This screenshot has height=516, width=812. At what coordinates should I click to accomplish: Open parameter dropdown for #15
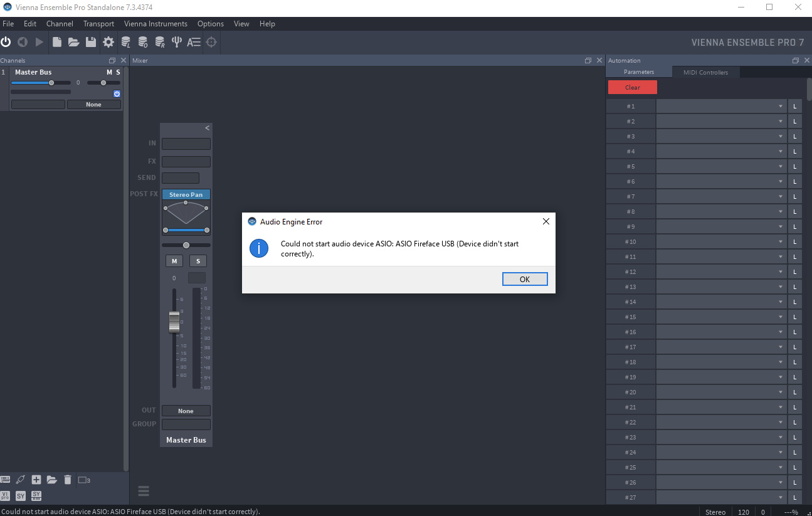(721, 317)
